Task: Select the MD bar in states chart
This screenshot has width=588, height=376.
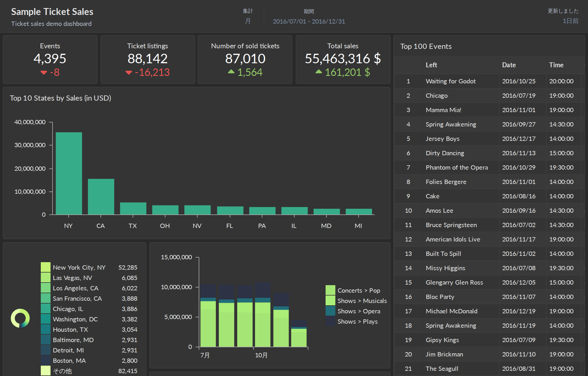Action: point(327,212)
